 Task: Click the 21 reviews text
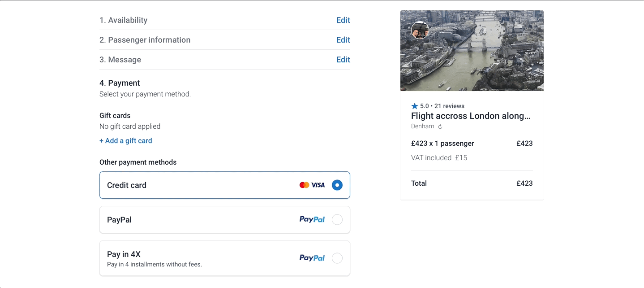tap(449, 106)
